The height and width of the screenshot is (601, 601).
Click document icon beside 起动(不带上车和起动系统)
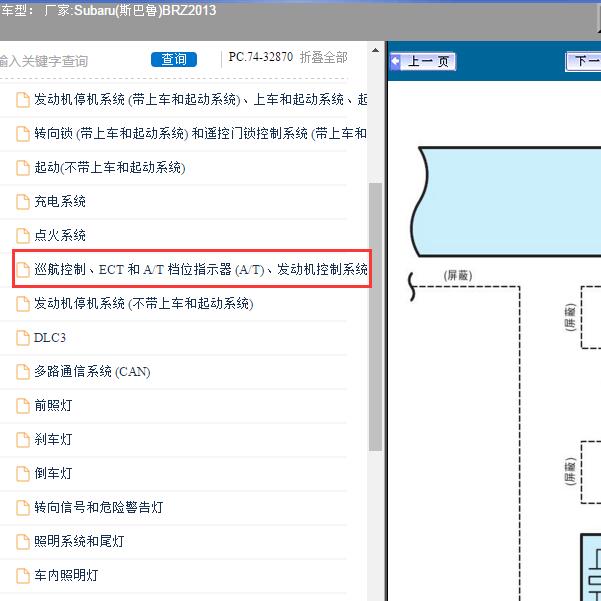(x=23, y=168)
